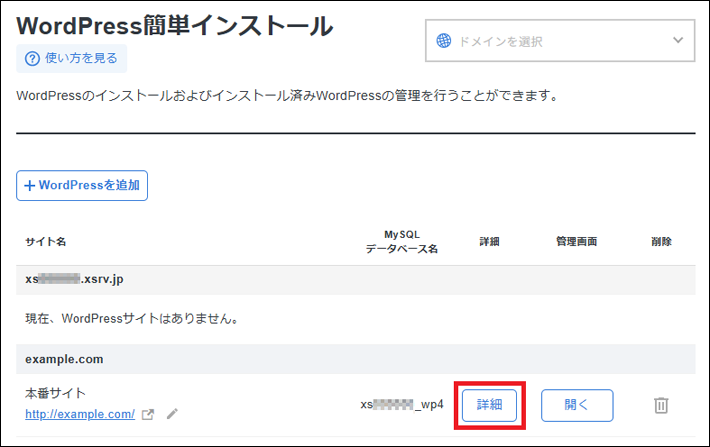710x447 pixels.
Task: Click the 削除 column header
Action: click(x=661, y=241)
